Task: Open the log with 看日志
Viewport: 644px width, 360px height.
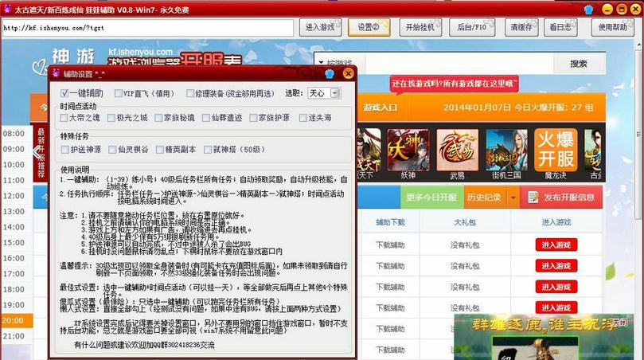Action: click(x=560, y=28)
